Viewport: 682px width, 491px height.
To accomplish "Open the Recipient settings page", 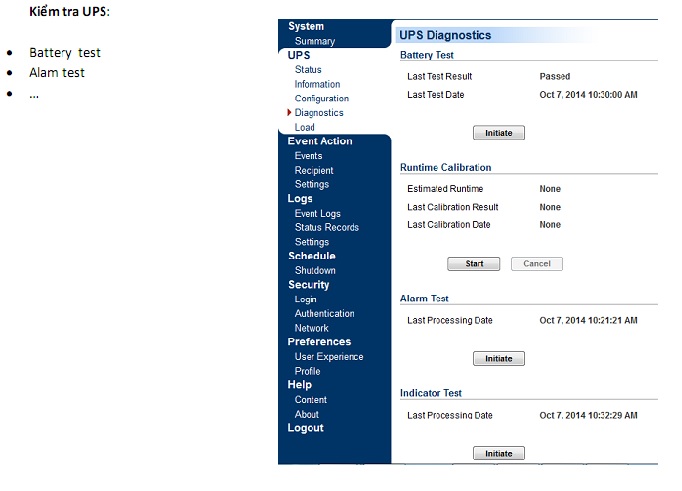I will click(314, 170).
